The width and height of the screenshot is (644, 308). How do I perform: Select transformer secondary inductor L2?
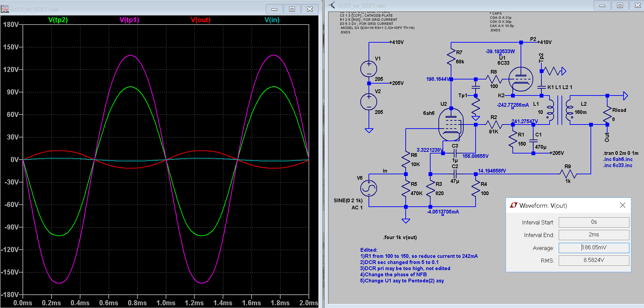(x=569, y=110)
